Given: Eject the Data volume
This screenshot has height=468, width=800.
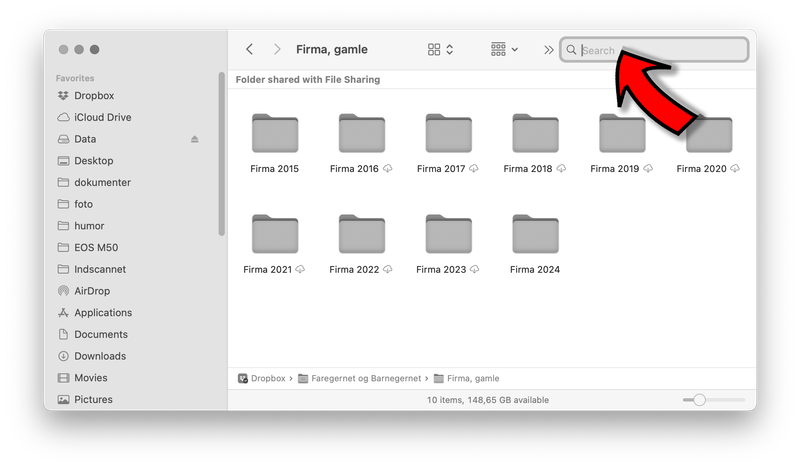Looking at the screenshot, I should click(195, 139).
